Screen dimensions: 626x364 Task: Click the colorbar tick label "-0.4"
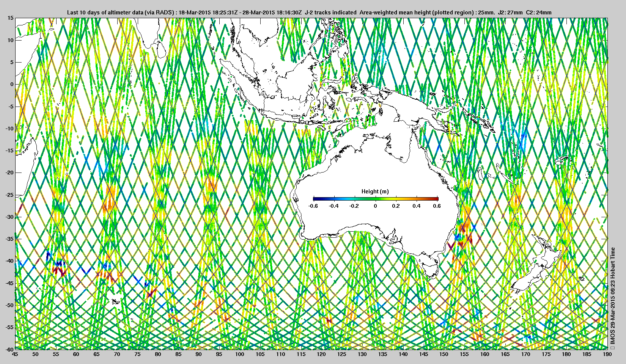tap(333, 206)
